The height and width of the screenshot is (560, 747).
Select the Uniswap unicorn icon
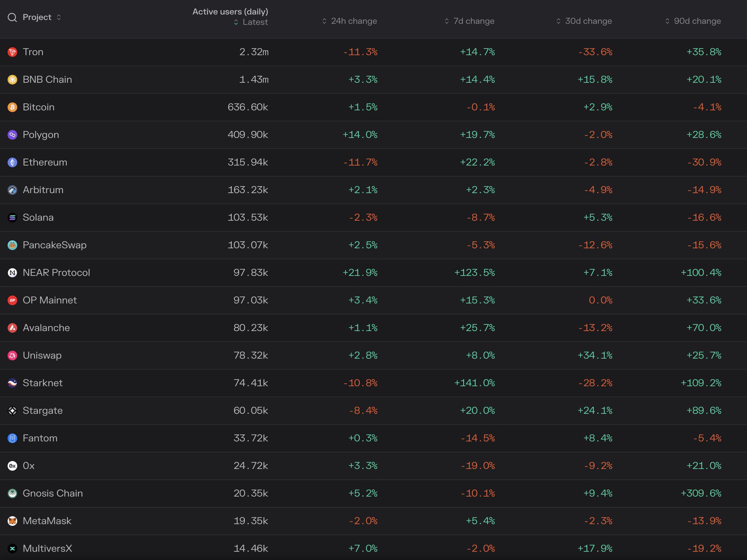[x=12, y=355]
